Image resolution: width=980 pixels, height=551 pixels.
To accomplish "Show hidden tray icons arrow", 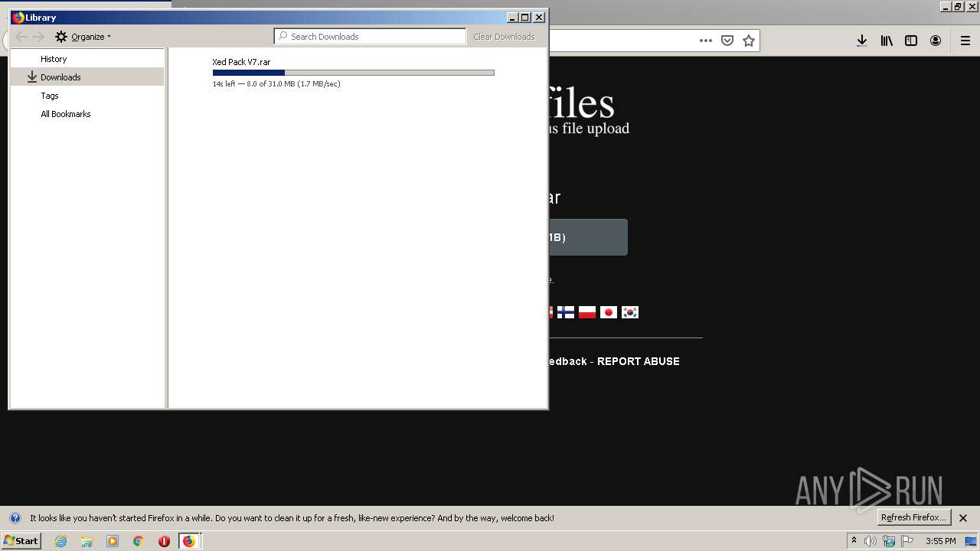I will pyautogui.click(x=854, y=540).
